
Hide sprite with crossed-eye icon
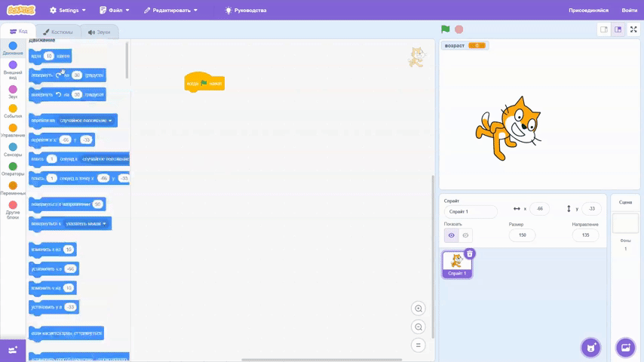pos(465,235)
